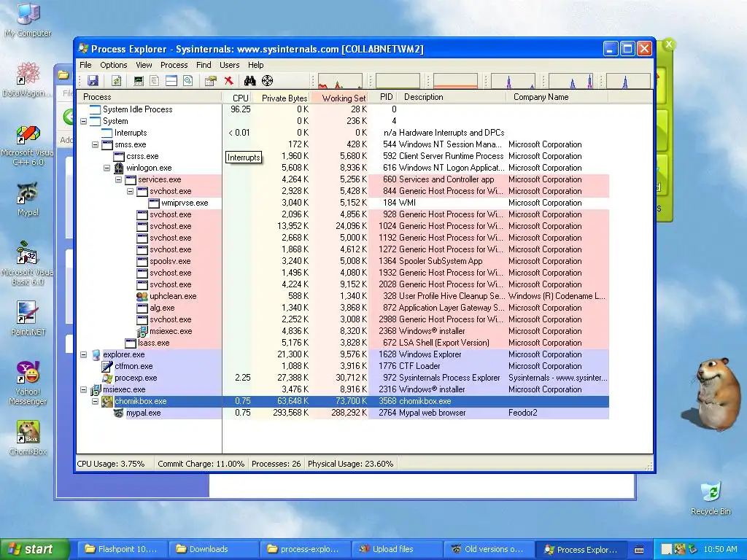Click the CPU Usage status bar entry
Viewport: 747px width, 560px height.
click(111, 464)
